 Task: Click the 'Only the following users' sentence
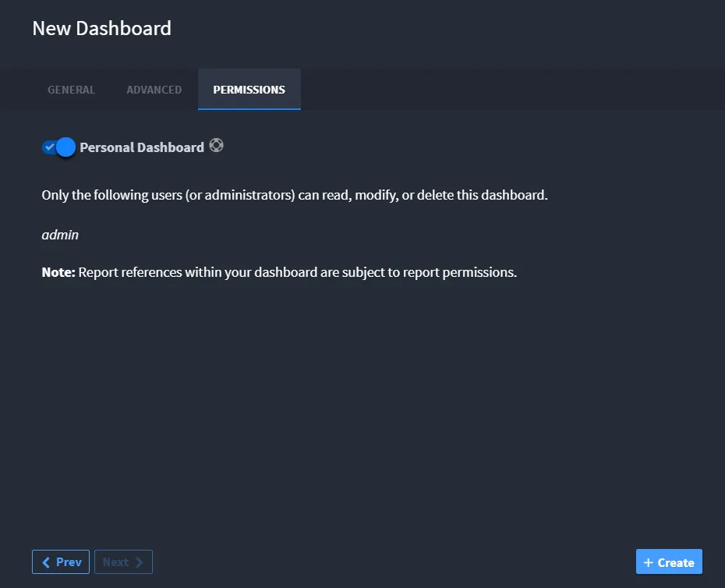[x=295, y=195]
